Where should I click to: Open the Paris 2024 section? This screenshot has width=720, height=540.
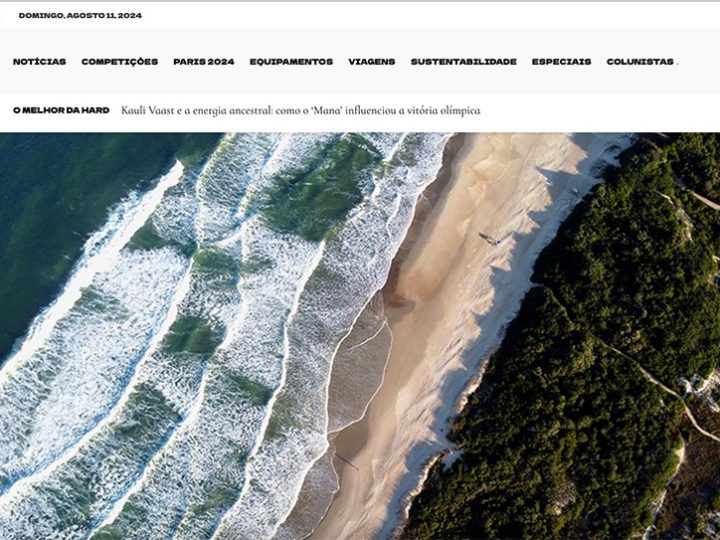[204, 62]
